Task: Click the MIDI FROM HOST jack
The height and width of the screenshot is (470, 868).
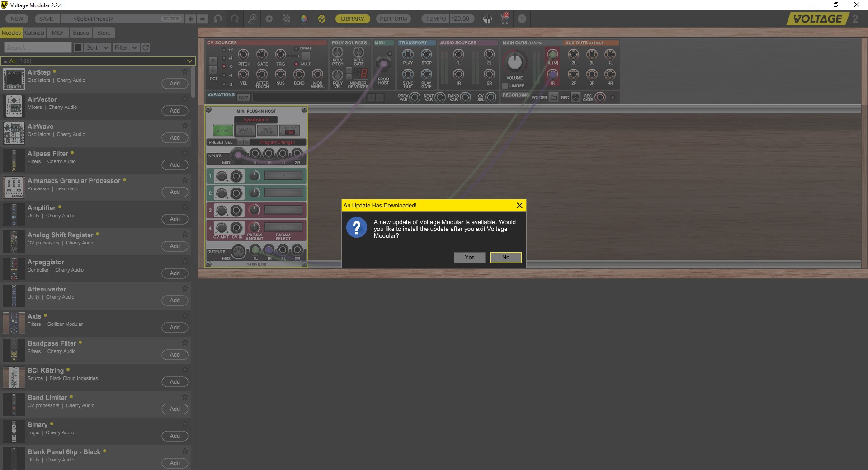Action: [x=383, y=64]
